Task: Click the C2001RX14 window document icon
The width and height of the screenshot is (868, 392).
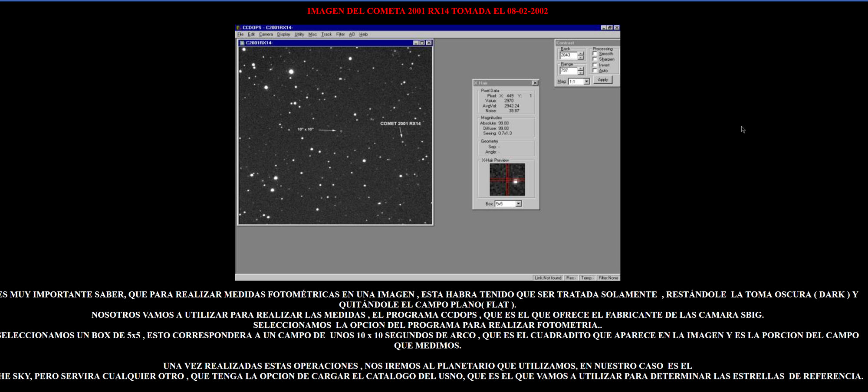Action: 242,43
